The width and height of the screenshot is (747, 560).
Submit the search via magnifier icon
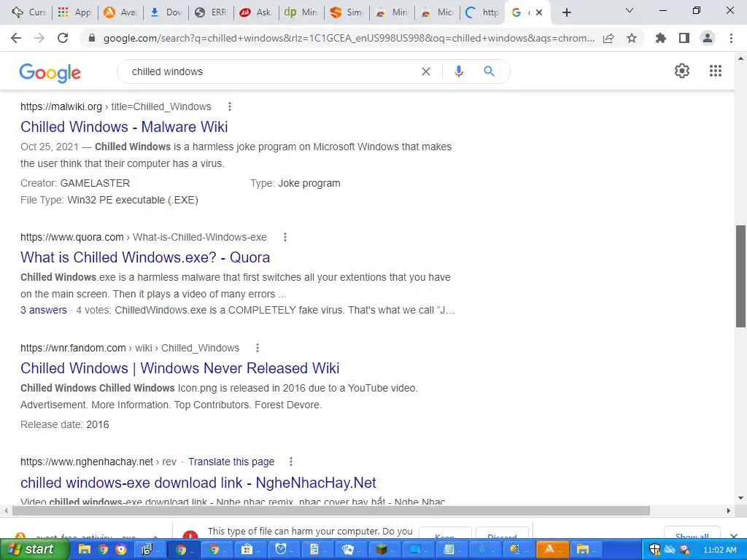489,71
